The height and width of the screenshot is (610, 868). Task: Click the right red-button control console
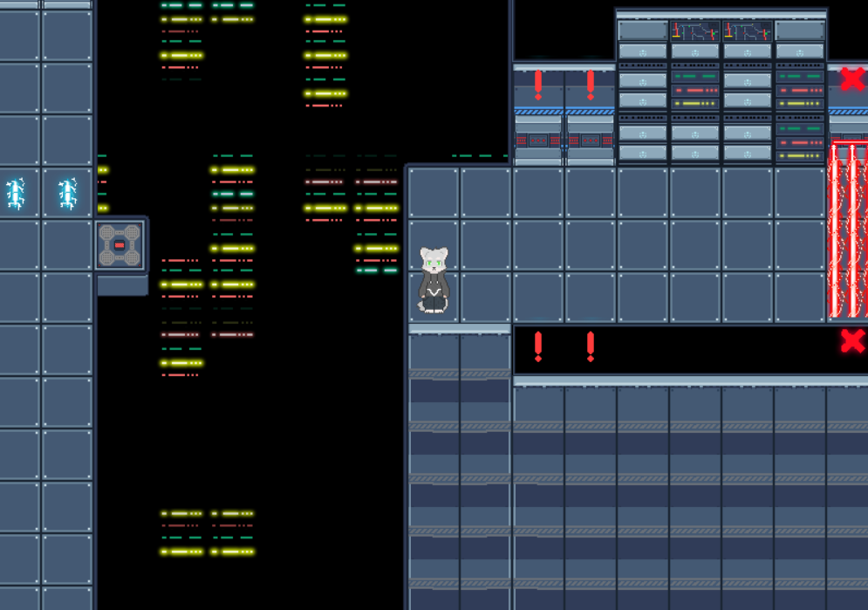(x=591, y=140)
